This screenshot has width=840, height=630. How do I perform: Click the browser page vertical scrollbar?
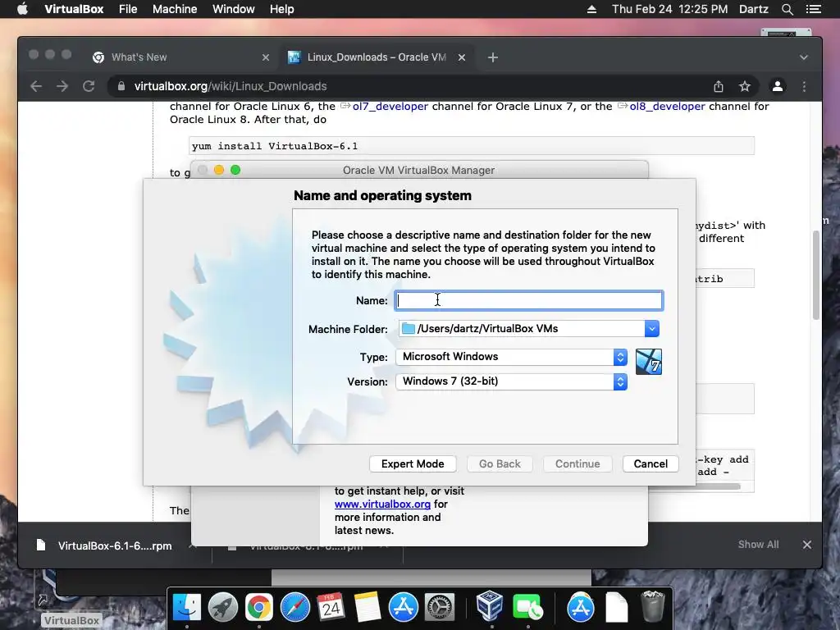(x=816, y=275)
